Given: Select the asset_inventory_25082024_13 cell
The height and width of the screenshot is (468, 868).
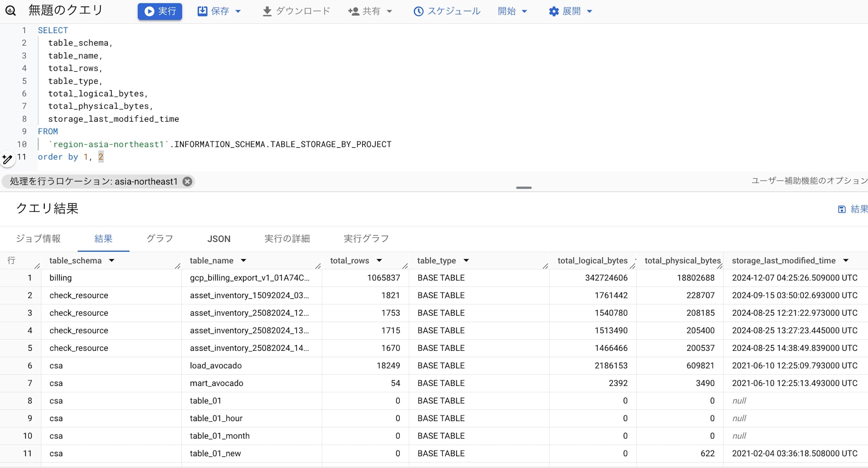Looking at the screenshot, I should tap(252, 330).
